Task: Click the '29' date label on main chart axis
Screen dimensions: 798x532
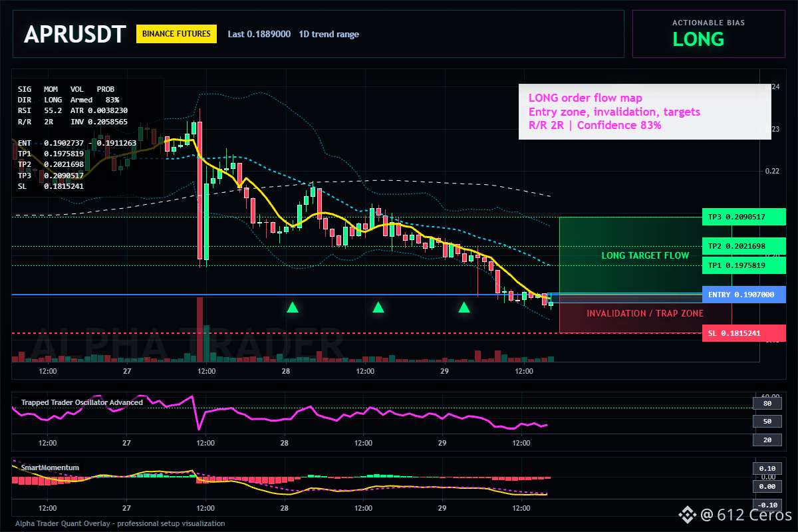Action: (445, 371)
